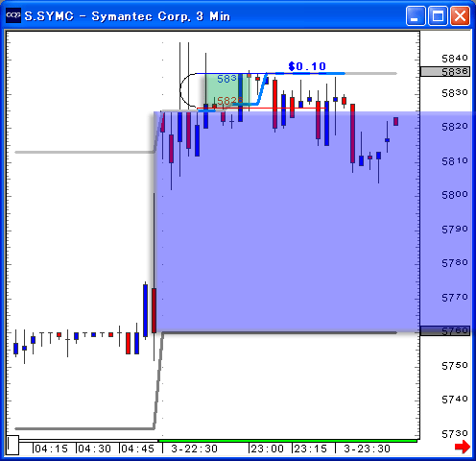Image resolution: width=476 pixels, height=461 pixels.
Task: Click the 5780 price scale label
Action: click(455, 263)
